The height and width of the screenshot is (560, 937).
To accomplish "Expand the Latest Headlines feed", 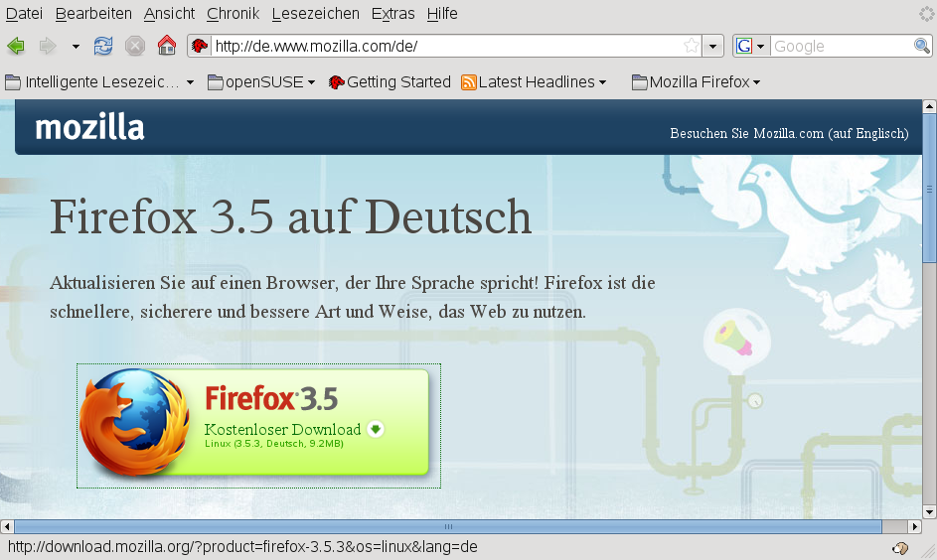I will (535, 81).
